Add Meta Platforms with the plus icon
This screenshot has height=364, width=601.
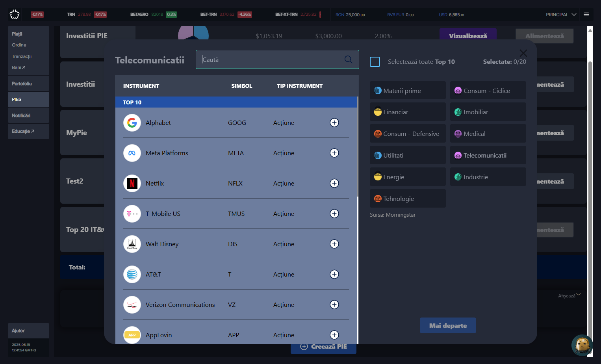click(334, 153)
